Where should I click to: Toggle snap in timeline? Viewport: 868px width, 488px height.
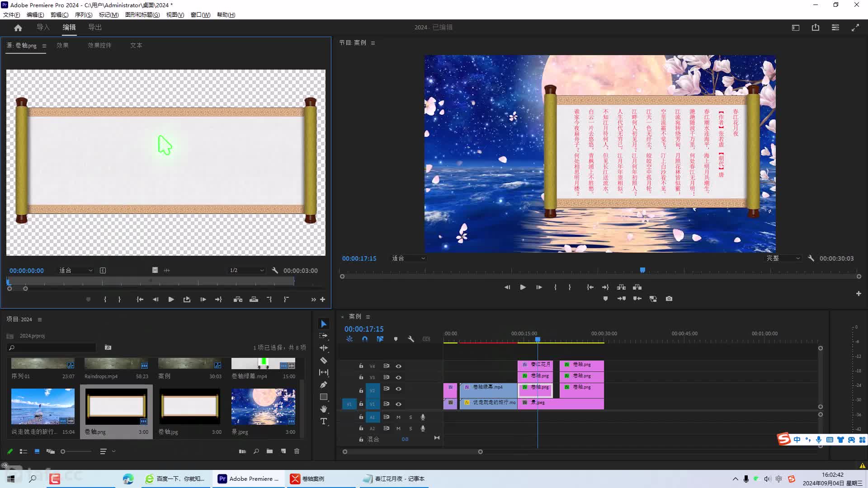click(365, 339)
